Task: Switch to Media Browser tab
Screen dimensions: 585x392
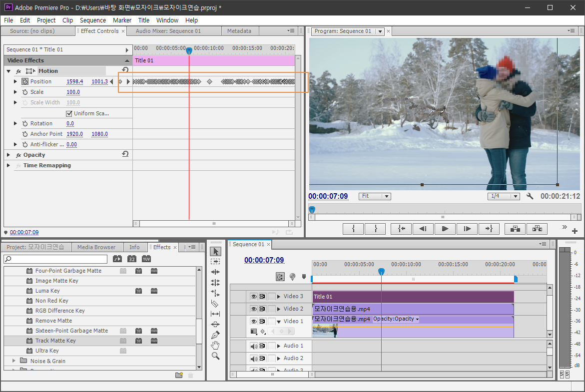Action: 96,247
